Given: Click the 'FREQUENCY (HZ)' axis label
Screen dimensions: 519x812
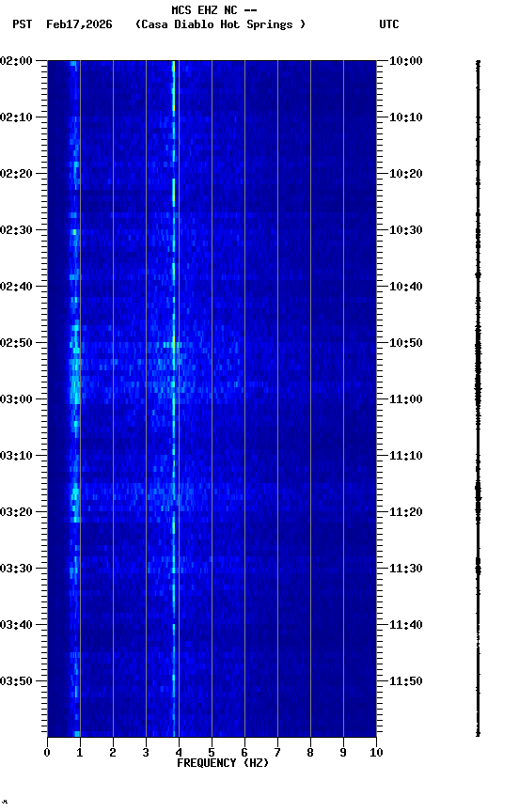Looking at the screenshot, I should pos(223,763).
